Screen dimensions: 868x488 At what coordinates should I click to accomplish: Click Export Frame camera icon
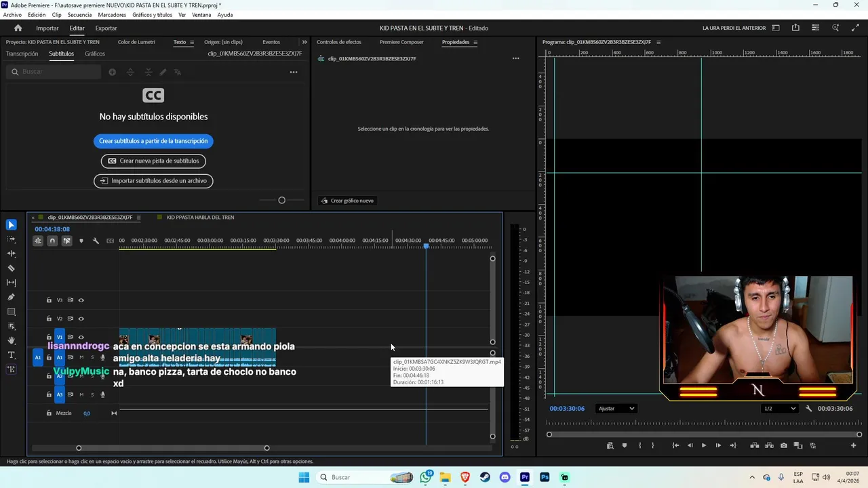coord(784,445)
